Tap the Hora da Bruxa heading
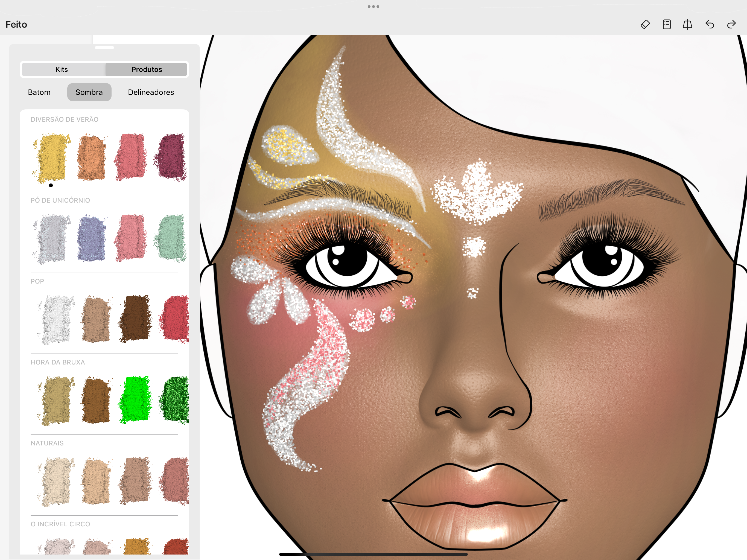 pos(58,362)
